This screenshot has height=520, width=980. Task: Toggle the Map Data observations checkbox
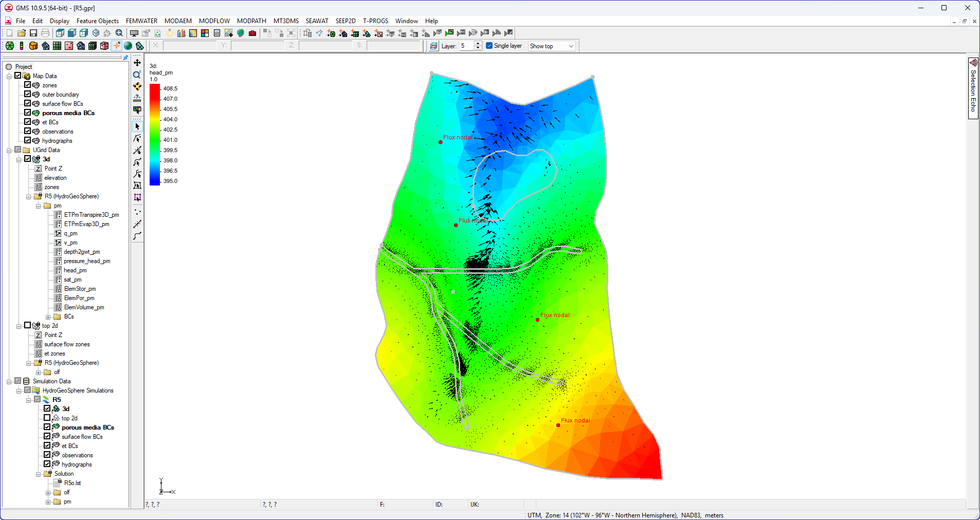click(28, 131)
